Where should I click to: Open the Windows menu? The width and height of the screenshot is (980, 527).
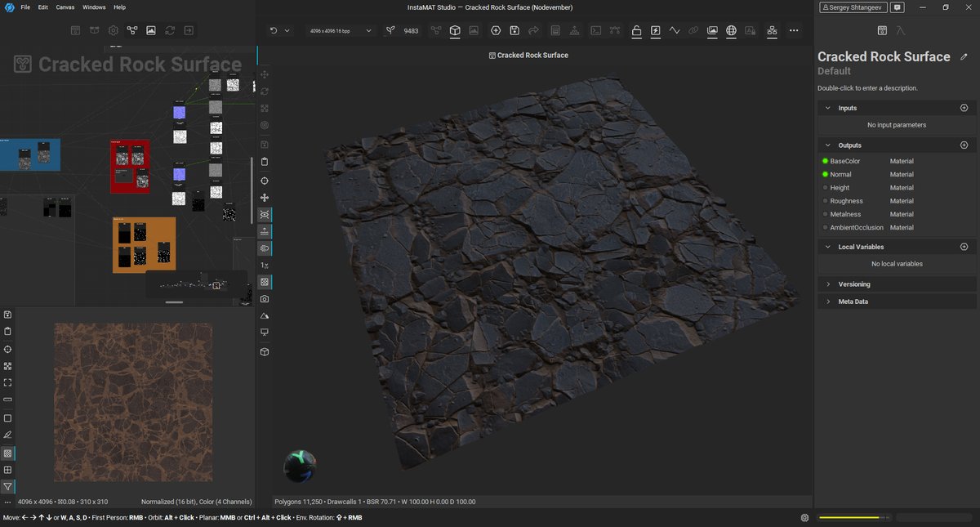tap(94, 7)
